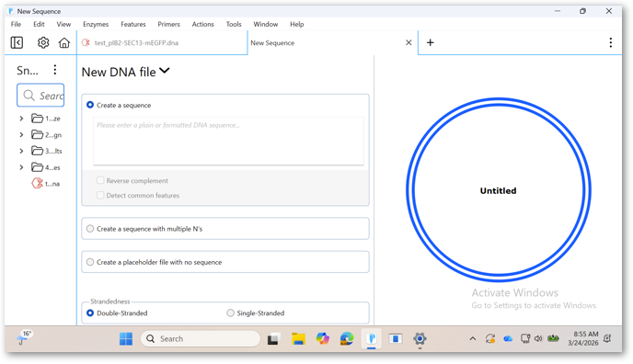Viewport: 633px width, 364px height.
Task: Open the Help menu
Action: [x=296, y=24]
